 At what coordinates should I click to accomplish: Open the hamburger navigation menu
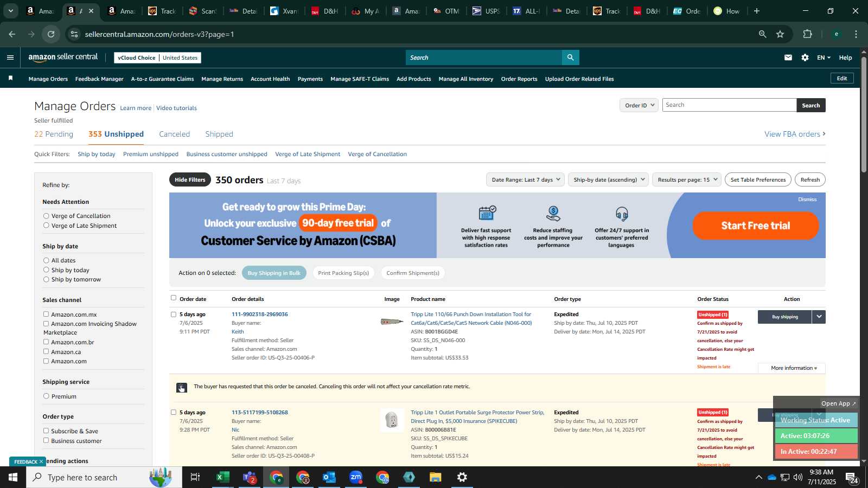click(10, 57)
